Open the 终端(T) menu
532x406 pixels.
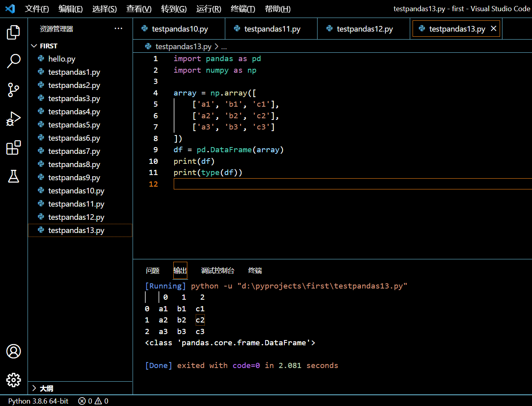point(243,9)
